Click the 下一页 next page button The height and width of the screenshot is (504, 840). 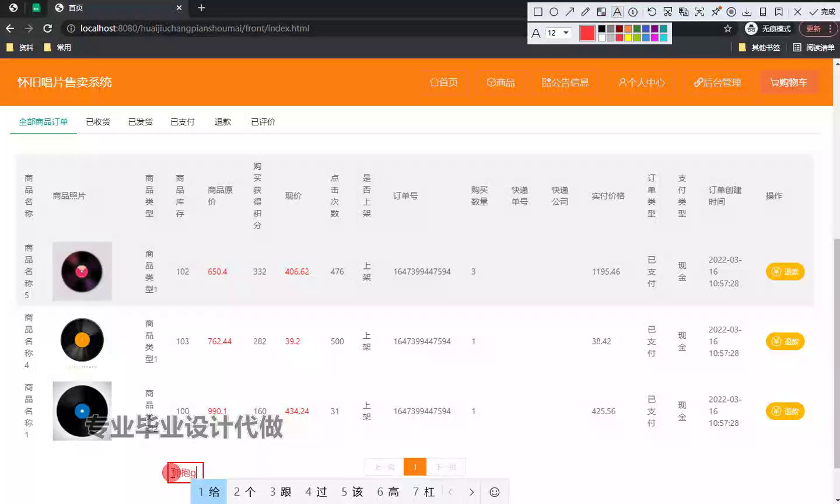pos(446,467)
